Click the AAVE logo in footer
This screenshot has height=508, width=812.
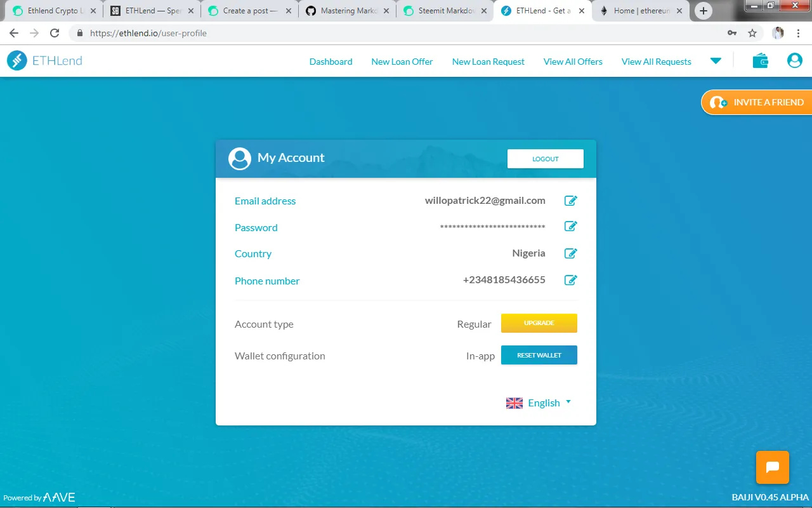pos(59,498)
